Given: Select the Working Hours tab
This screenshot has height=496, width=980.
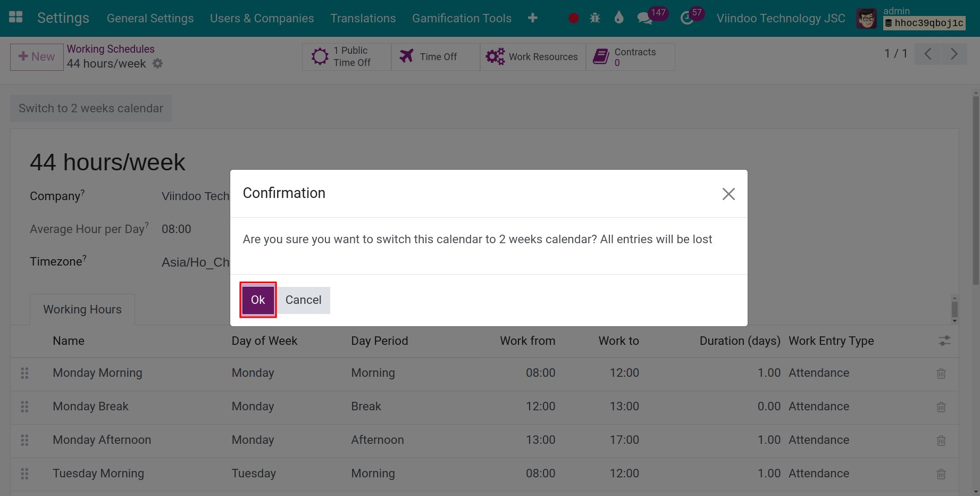Looking at the screenshot, I should tap(82, 309).
